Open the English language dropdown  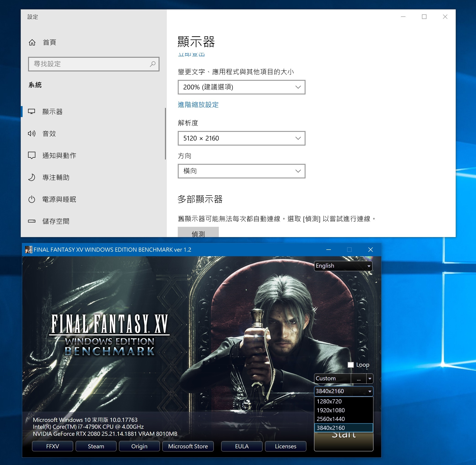tap(343, 266)
